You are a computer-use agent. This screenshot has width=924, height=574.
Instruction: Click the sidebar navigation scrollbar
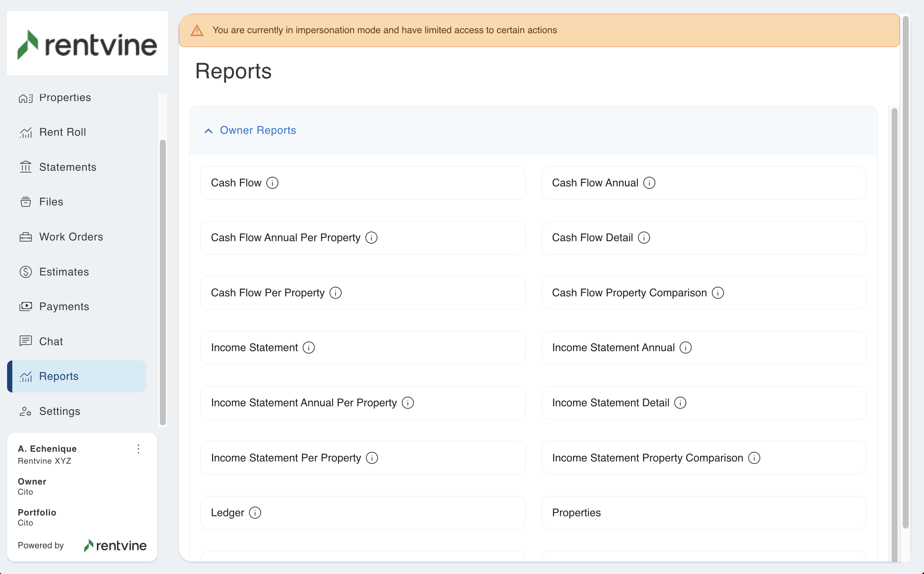[x=163, y=283]
